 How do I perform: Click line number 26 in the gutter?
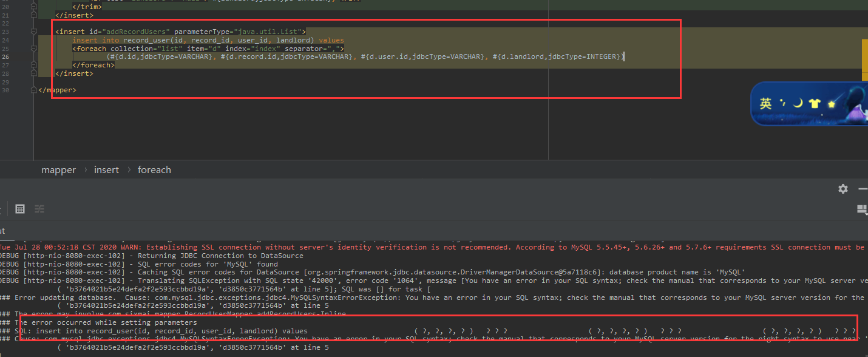coord(5,56)
